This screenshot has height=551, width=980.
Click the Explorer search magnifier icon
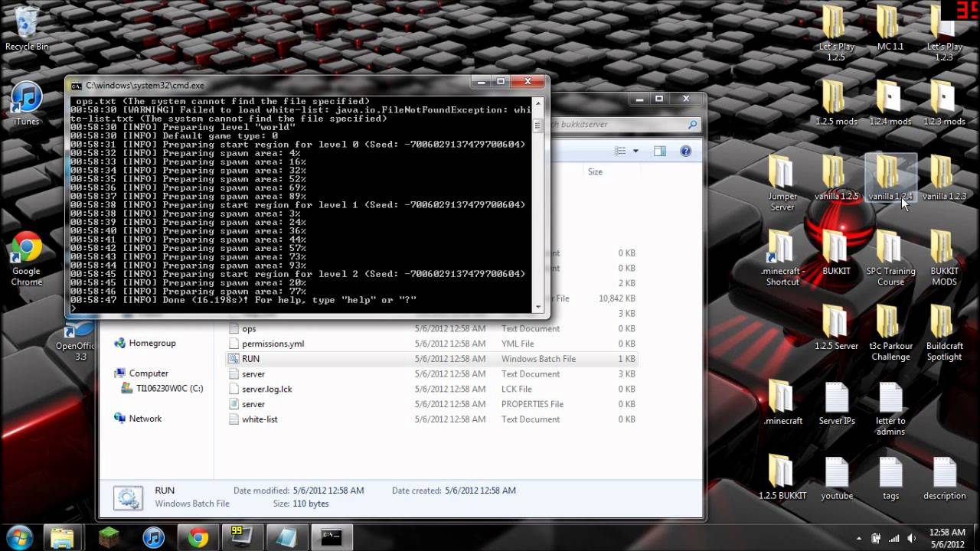pos(692,124)
